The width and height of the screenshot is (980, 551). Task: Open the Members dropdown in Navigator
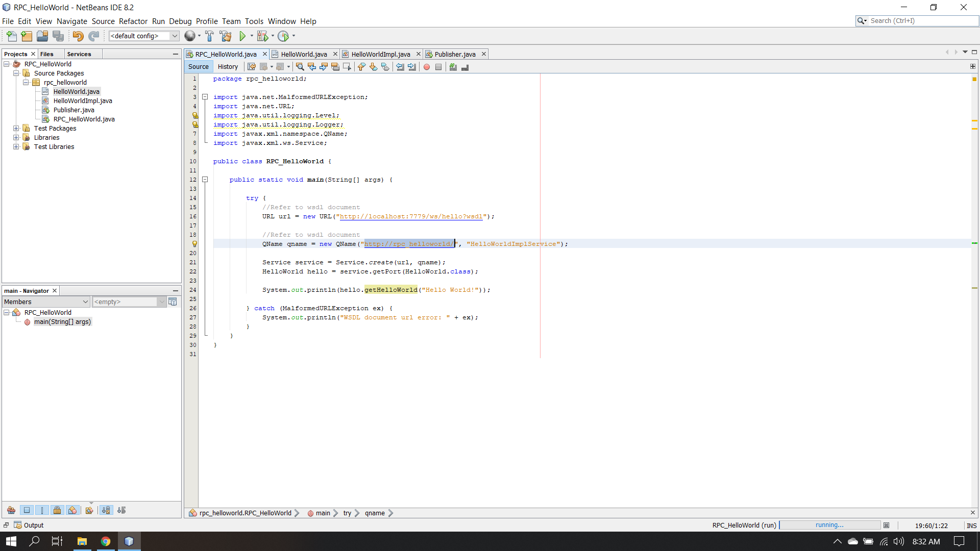coord(46,302)
